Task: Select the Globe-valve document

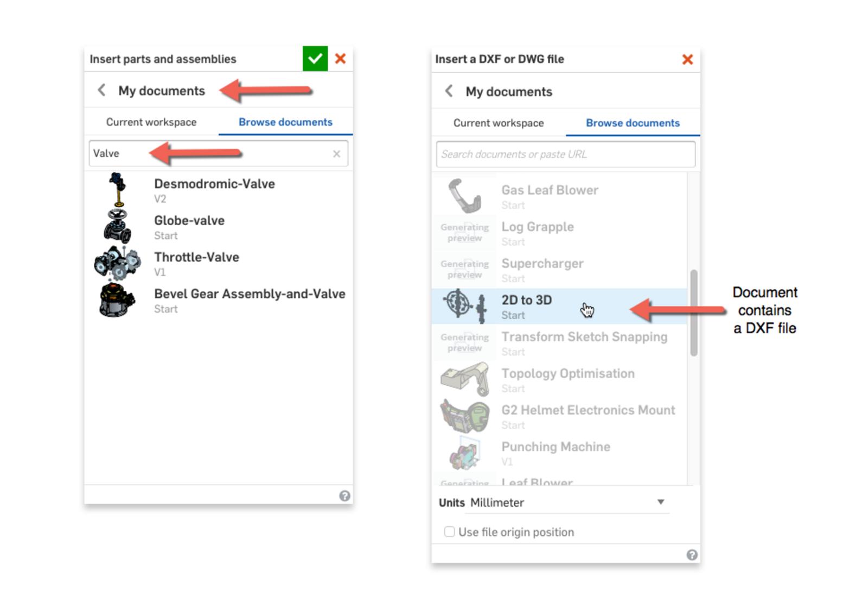Action: click(x=189, y=221)
